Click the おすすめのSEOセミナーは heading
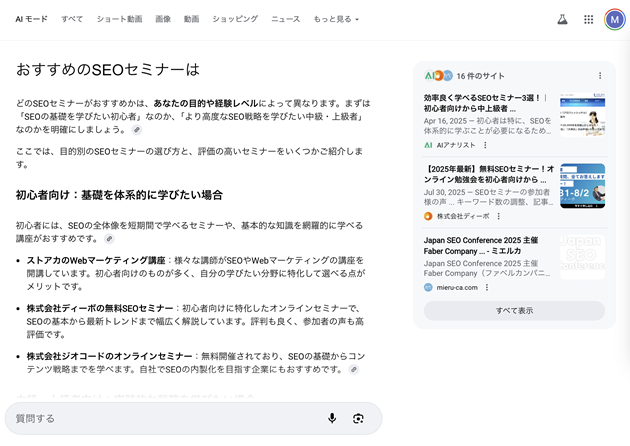This screenshot has width=630, height=446. coord(108,70)
